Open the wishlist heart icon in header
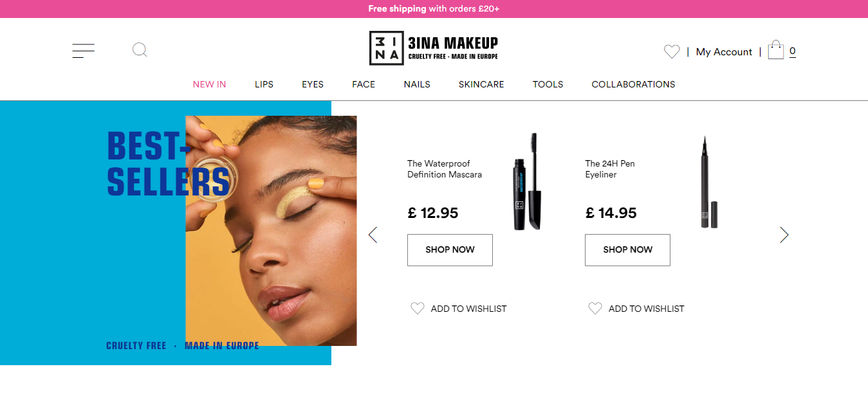This screenshot has height=398, width=868. point(671,51)
